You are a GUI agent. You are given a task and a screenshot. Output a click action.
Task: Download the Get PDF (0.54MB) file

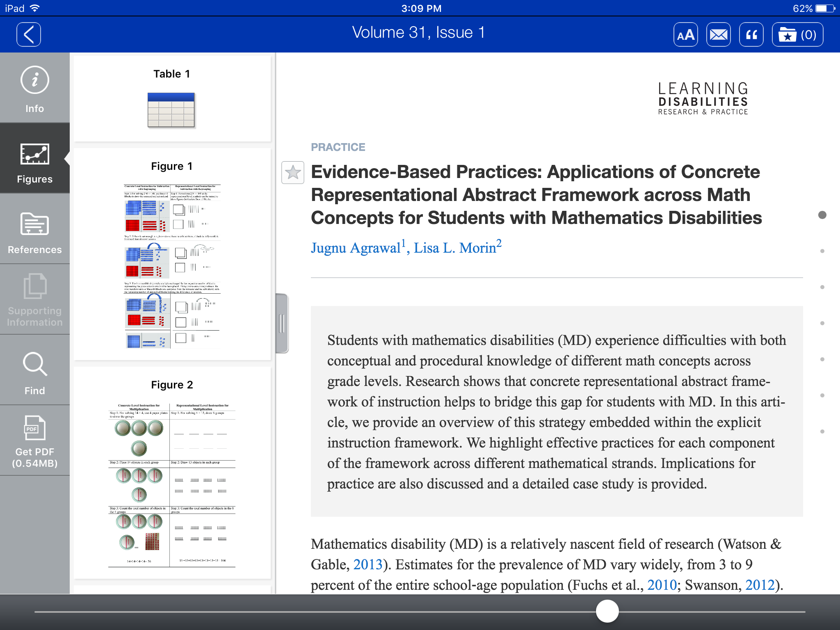35,441
